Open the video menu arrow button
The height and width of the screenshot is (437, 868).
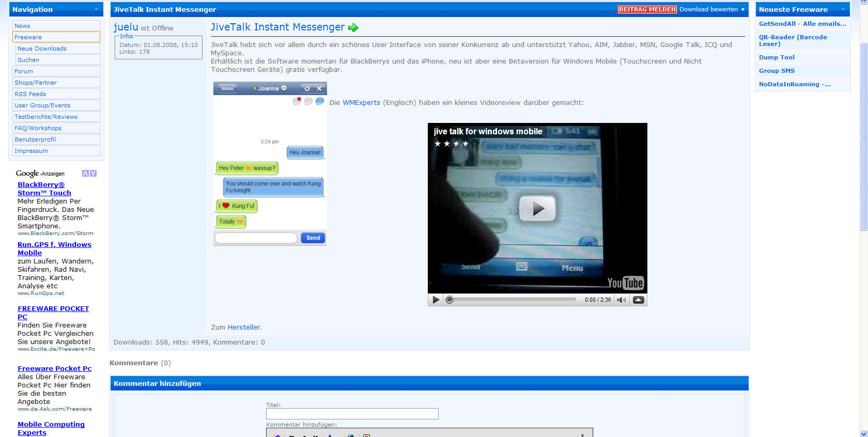(639, 300)
